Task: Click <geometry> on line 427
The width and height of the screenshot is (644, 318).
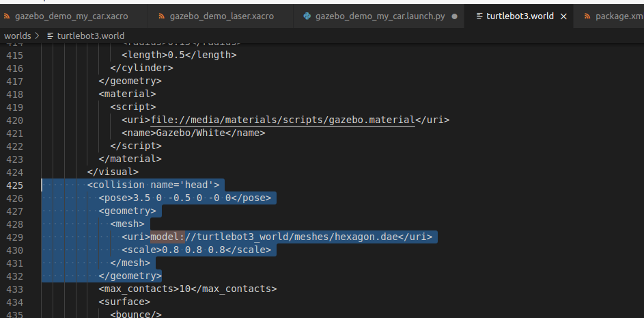Action: [x=127, y=211]
